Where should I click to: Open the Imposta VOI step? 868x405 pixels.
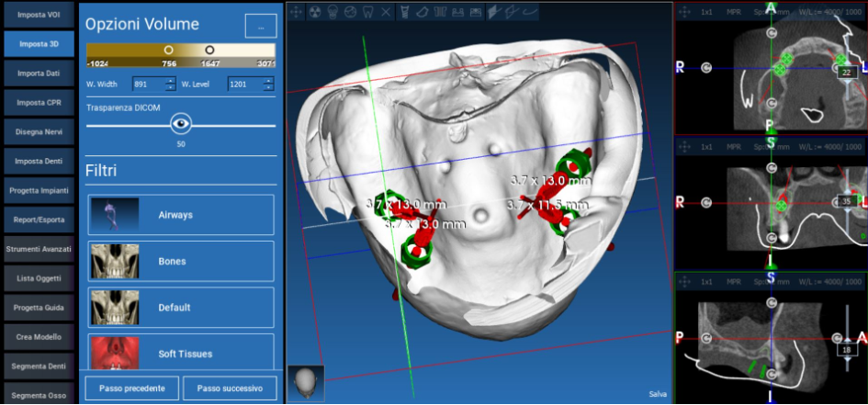39,15
